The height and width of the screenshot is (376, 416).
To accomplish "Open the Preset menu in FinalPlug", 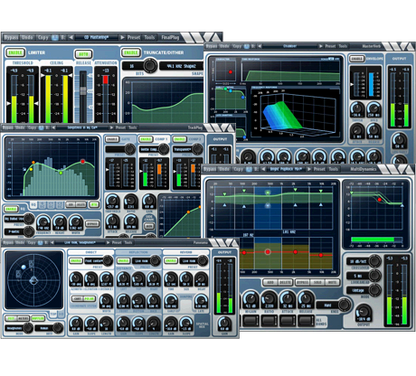I will 134,38.
